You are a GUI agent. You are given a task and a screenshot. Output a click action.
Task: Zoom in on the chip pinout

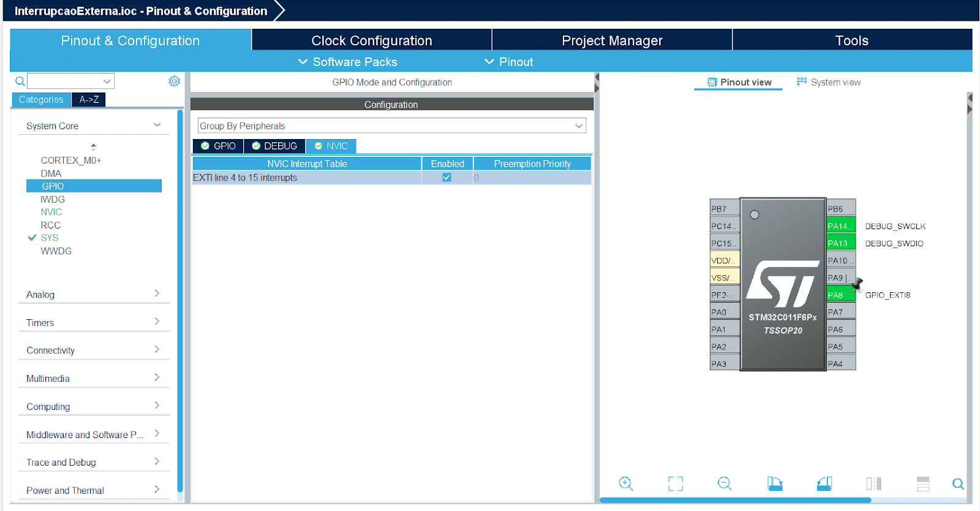[x=625, y=483]
